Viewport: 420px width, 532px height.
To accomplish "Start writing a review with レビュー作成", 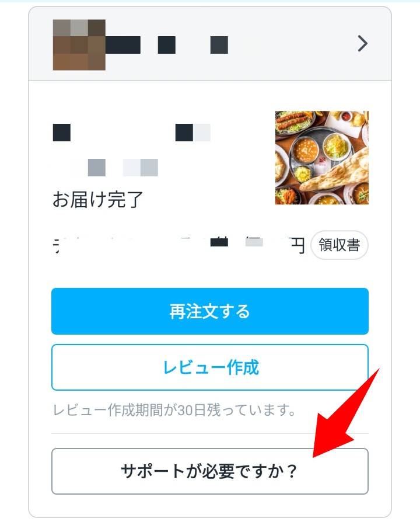I will (x=210, y=367).
